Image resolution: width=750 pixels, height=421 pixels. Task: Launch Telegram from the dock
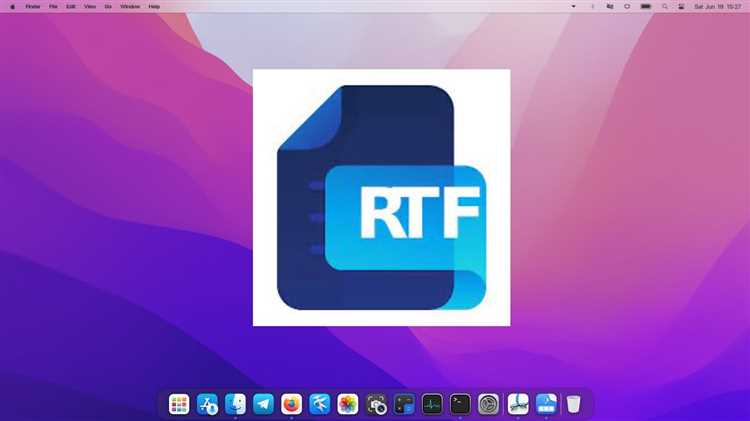tap(264, 404)
